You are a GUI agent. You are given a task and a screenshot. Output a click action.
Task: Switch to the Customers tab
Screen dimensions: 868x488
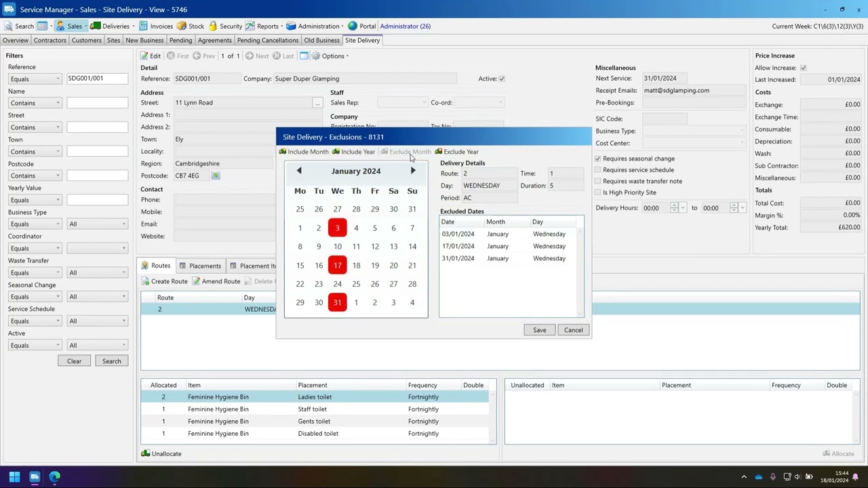[x=87, y=41]
